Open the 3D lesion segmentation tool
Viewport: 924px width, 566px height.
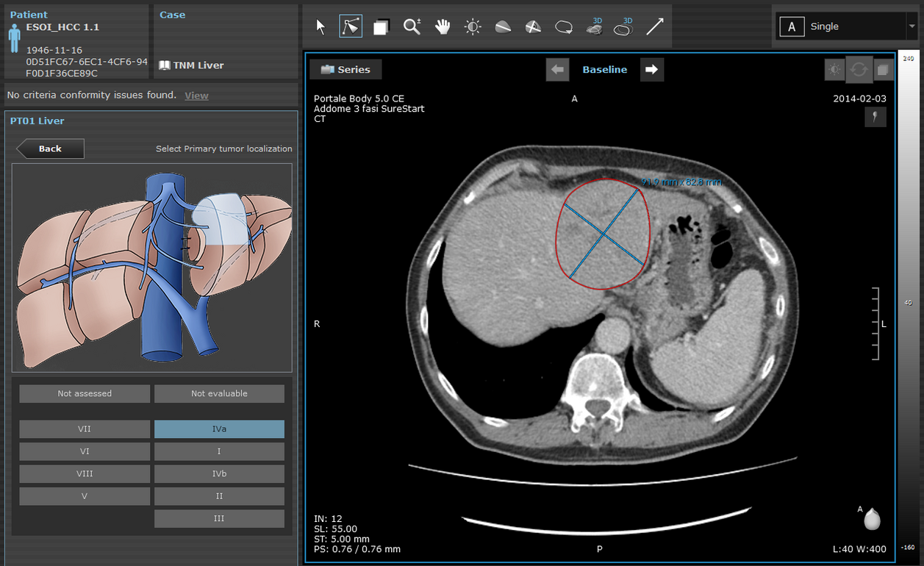pyautogui.click(x=595, y=27)
